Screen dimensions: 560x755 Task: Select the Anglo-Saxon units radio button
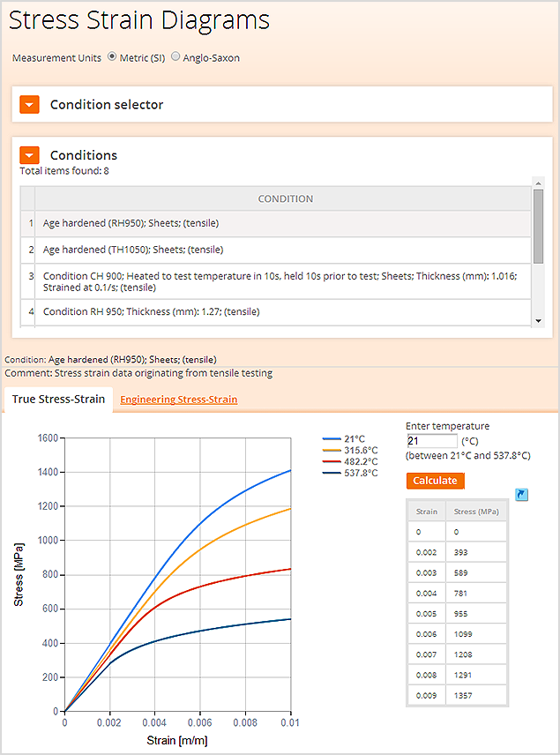point(175,56)
